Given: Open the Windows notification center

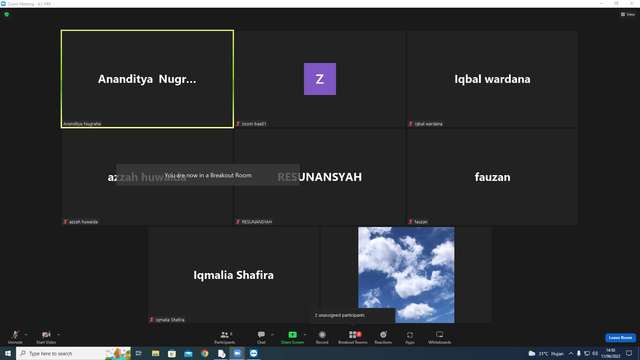Looking at the screenshot, I should (x=629, y=353).
